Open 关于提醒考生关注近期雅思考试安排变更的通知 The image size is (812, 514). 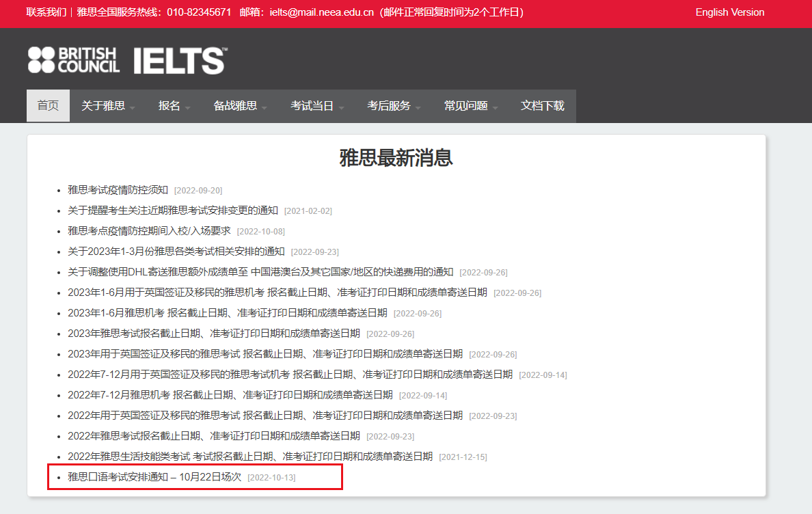tap(173, 210)
